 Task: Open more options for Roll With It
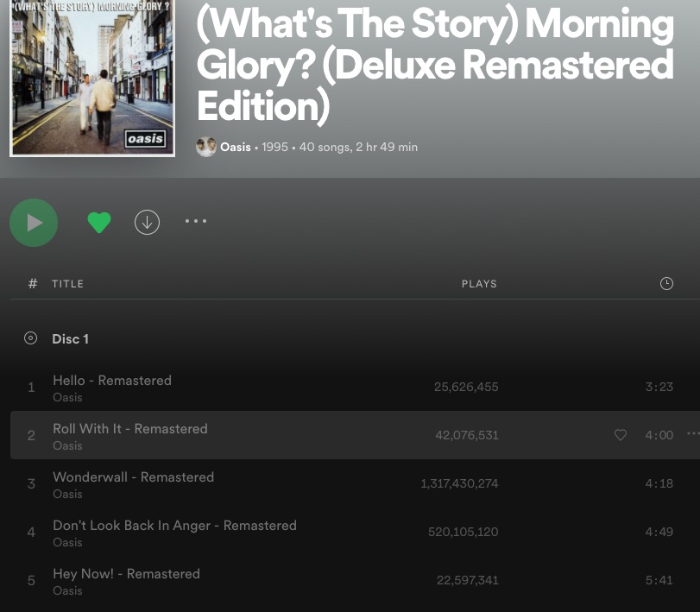click(692, 434)
